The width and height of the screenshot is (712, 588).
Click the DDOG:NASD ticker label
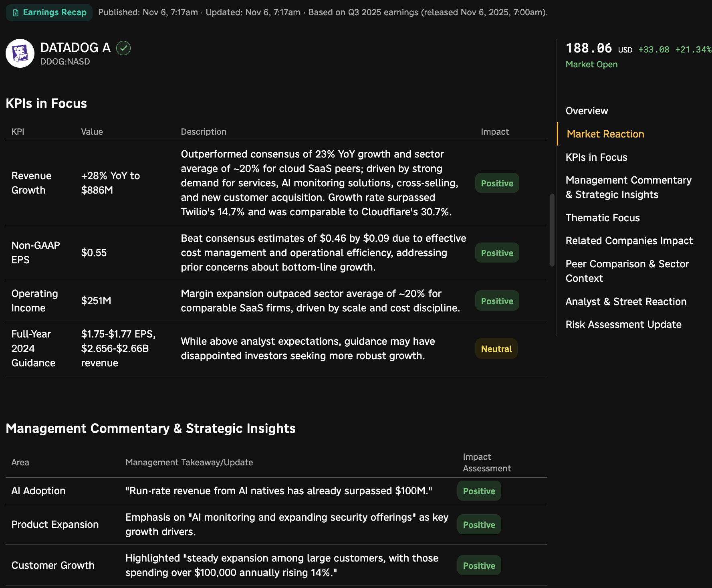coord(65,62)
